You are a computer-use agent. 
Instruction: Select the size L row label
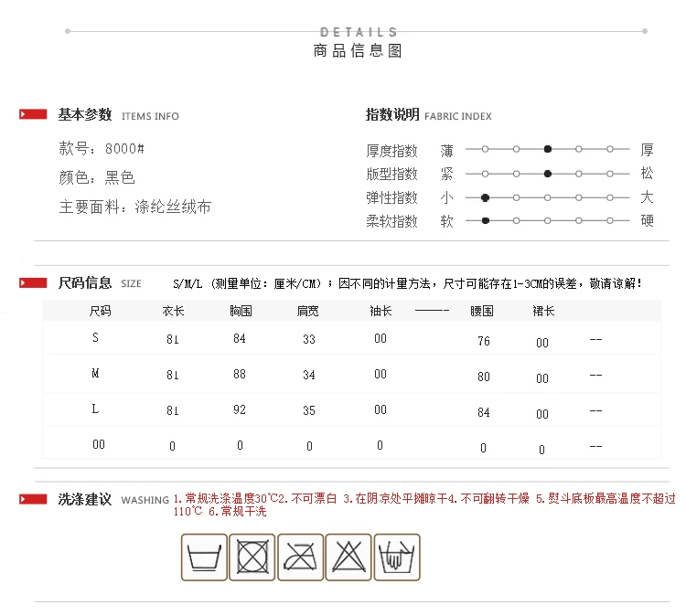coord(95,409)
